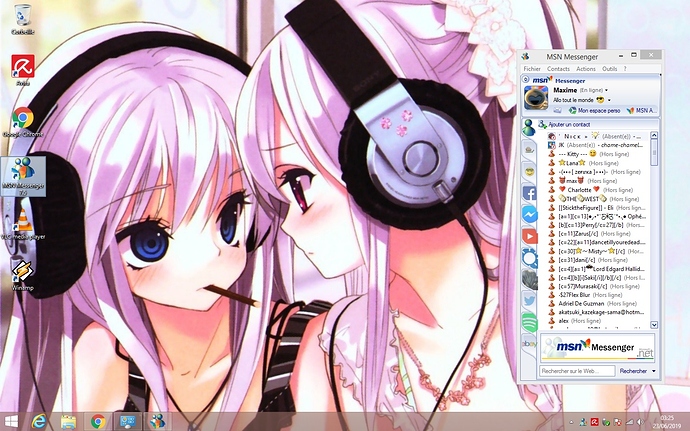Open the ? help menu

point(625,69)
